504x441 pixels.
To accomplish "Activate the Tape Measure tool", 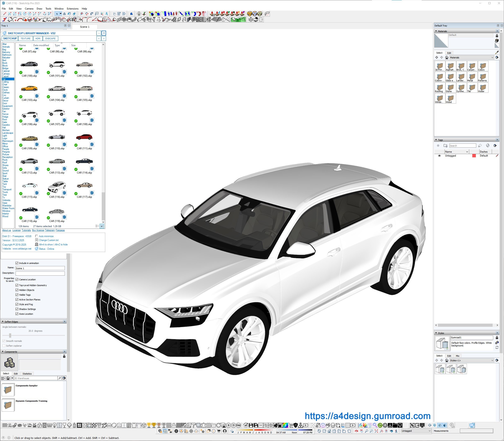I will (x=82, y=14).
